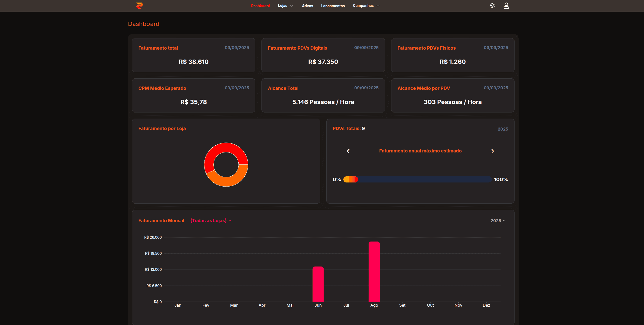Click the orange app logo icon

pos(139,6)
